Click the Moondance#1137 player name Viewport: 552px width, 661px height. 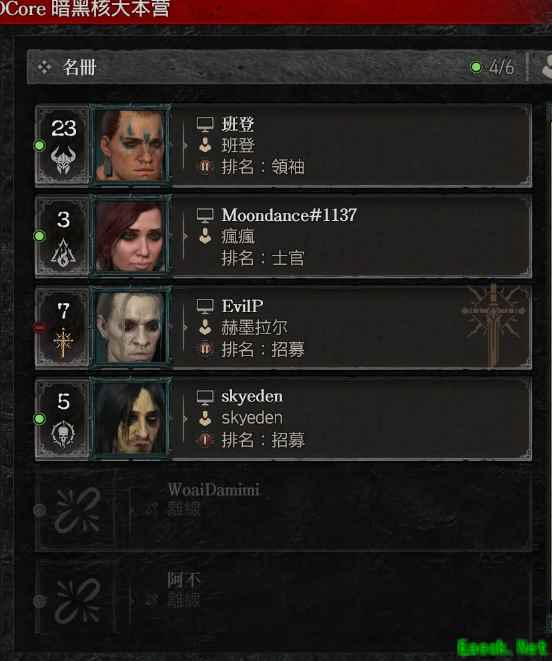pyautogui.click(x=289, y=215)
